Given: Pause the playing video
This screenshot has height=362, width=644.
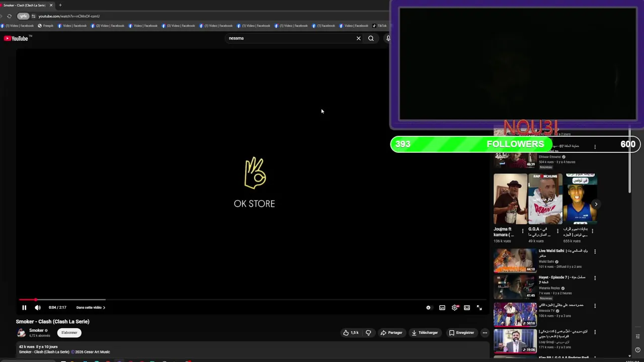Looking at the screenshot, I should [x=24, y=308].
